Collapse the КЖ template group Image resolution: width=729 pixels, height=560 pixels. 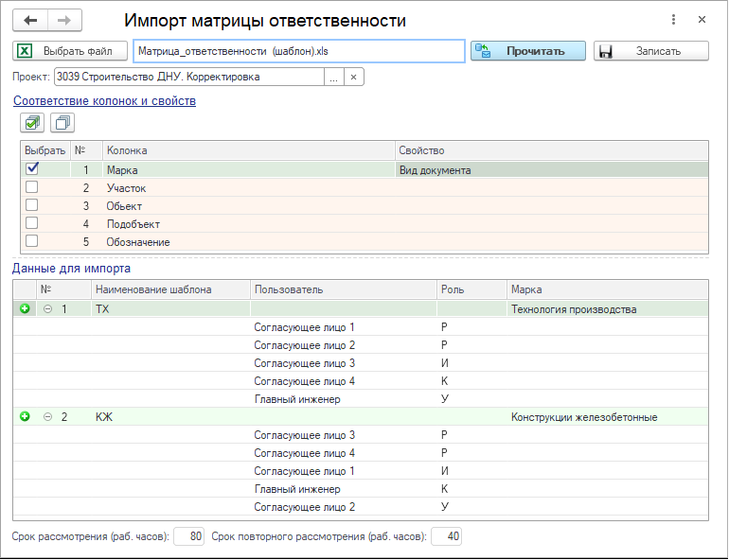[x=47, y=417]
